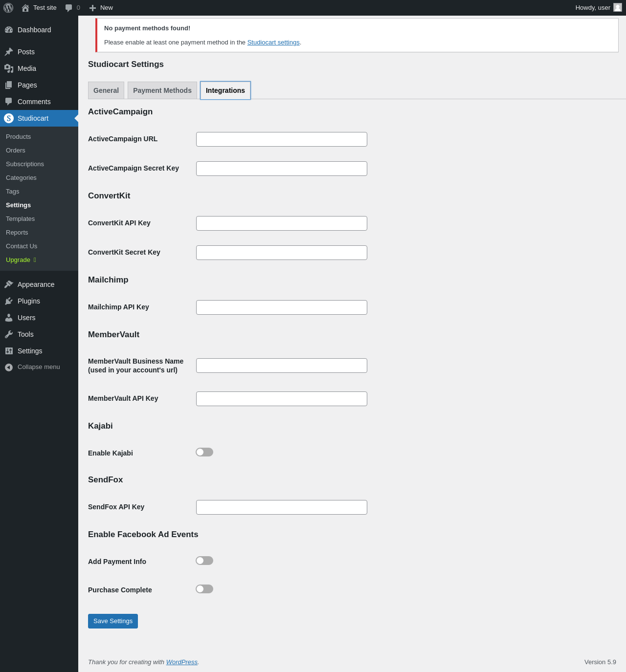This screenshot has width=626, height=672.
Task: Click the user avatar in the admin bar
Action: pyautogui.click(x=618, y=7)
